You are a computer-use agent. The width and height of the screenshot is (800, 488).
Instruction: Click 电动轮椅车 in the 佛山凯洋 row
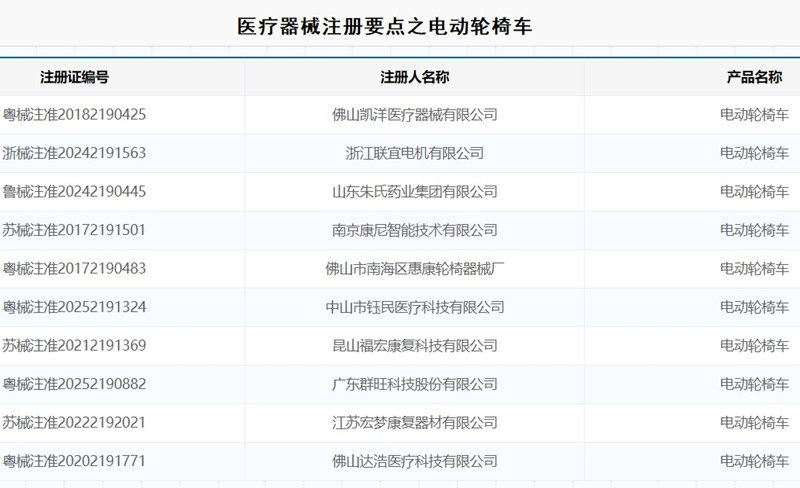(x=755, y=114)
